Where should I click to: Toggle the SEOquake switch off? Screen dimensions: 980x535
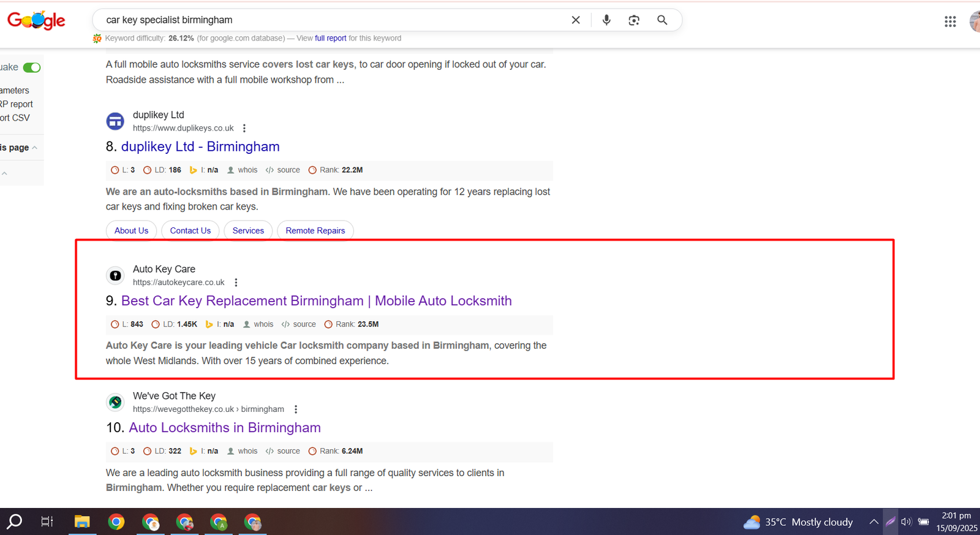click(x=32, y=67)
